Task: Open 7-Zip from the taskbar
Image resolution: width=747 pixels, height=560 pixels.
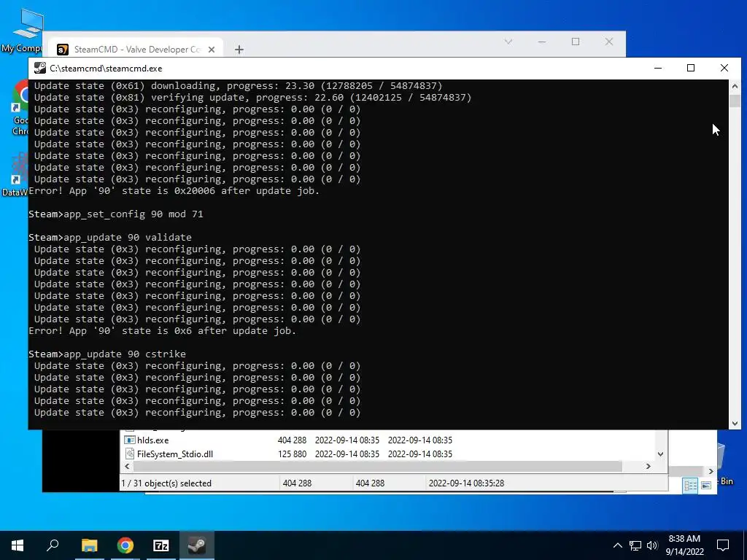Action: pyautogui.click(x=161, y=545)
